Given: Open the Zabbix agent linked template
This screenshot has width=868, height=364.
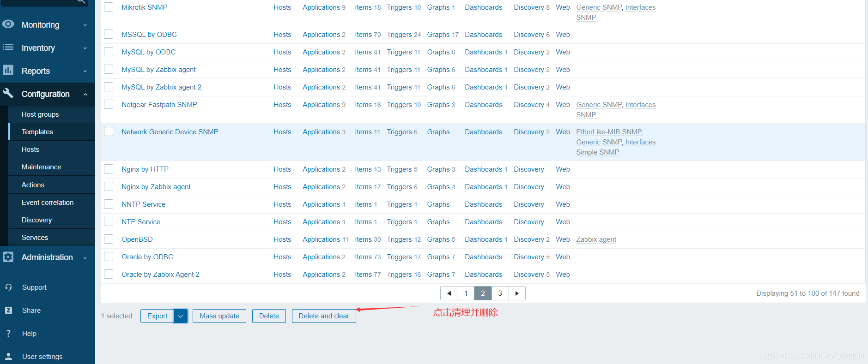Looking at the screenshot, I should click(x=596, y=239).
